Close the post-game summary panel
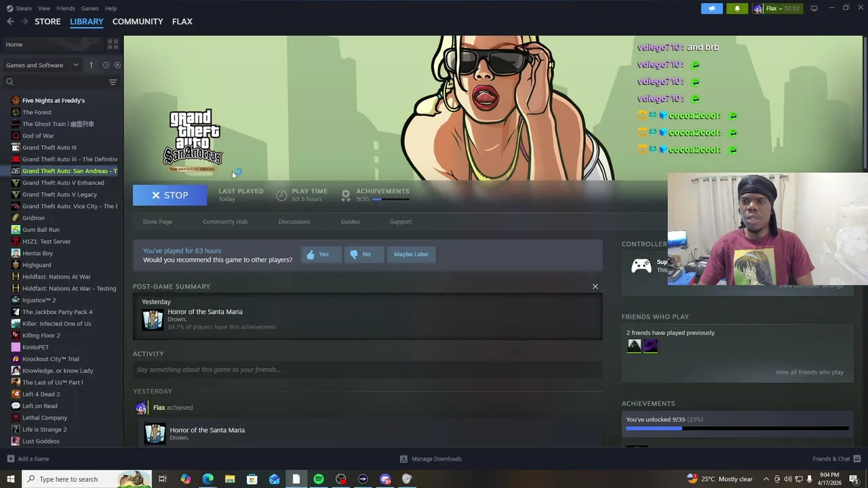The height and width of the screenshot is (488, 868). pyautogui.click(x=595, y=287)
